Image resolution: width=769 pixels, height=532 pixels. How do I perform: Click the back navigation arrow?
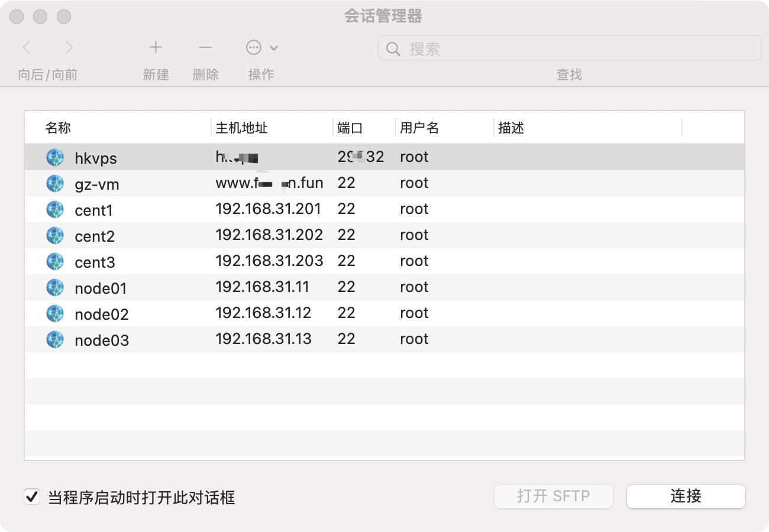(x=25, y=48)
